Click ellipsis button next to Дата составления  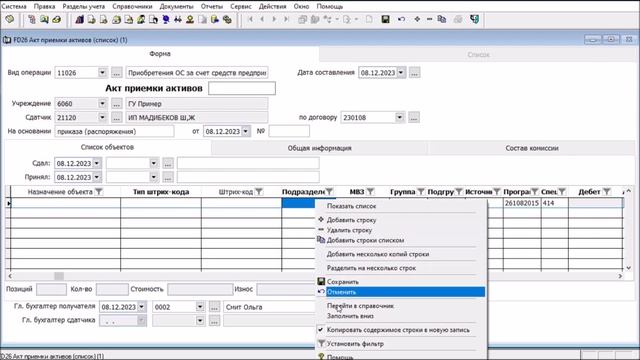pyautogui.click(x=414, y=73)
